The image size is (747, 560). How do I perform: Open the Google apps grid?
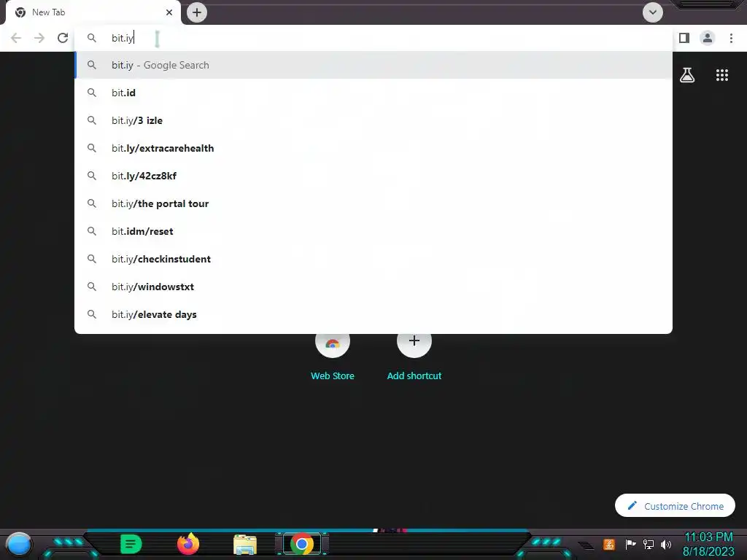coord(722,75)
